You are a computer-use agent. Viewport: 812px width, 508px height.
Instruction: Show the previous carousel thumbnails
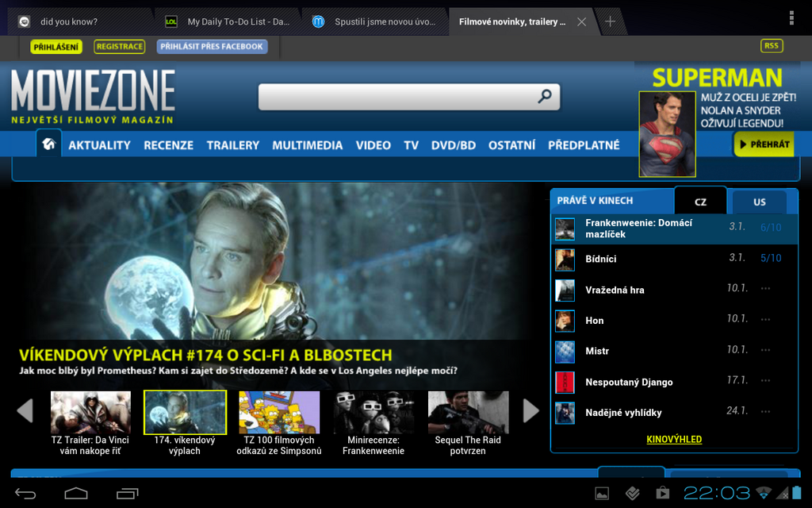click(25, 410)
